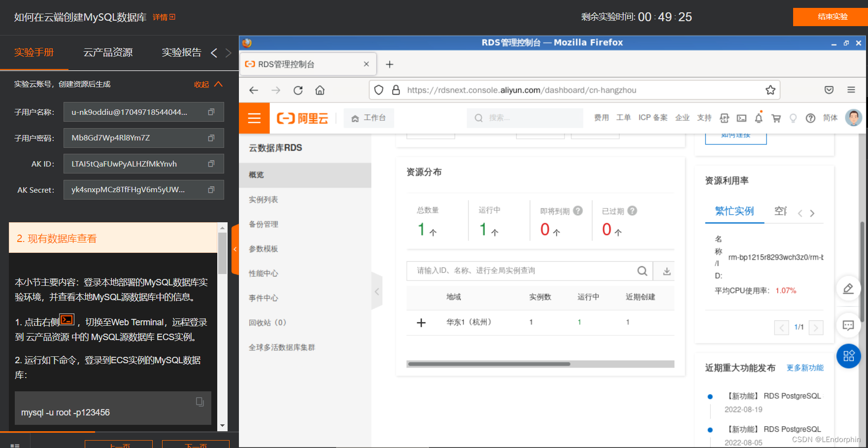
Task: Open the Firefox hamburger application menu
Action: [x=851, y=90]
